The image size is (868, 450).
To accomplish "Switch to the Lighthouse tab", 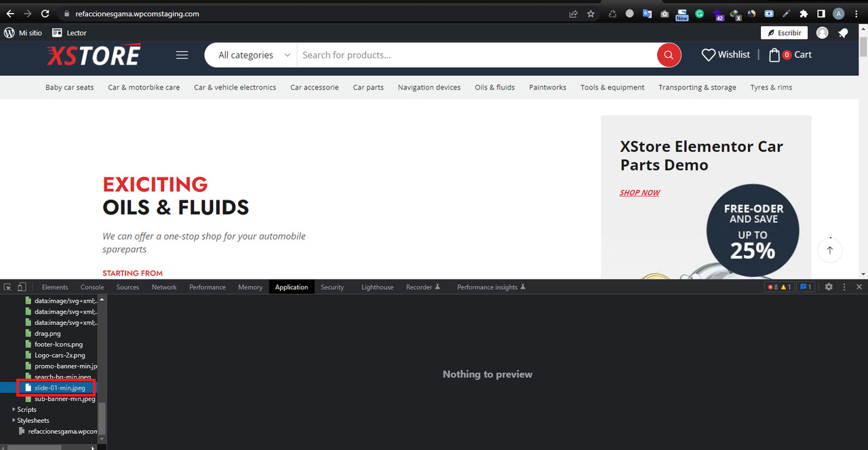I will pos(377,287).
